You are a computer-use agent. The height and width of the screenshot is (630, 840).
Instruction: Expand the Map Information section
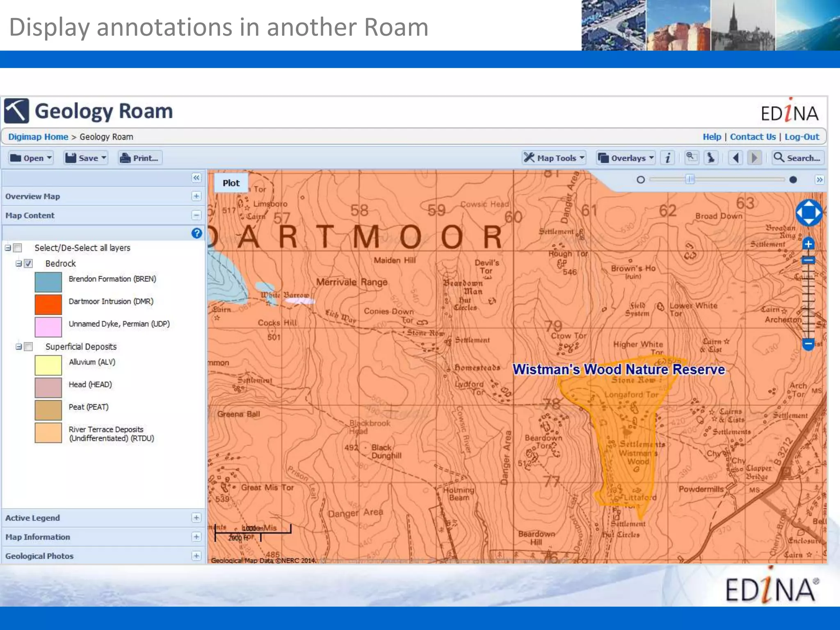196,536
